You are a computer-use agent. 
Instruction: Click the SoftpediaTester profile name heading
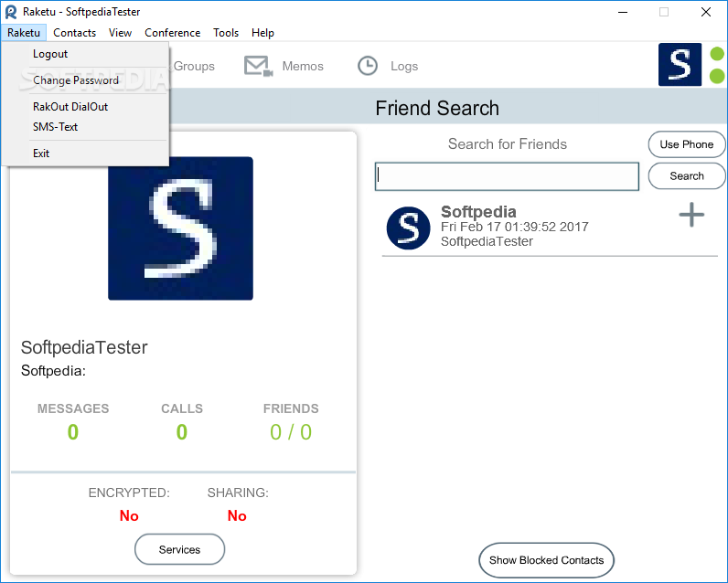(84, 347)
